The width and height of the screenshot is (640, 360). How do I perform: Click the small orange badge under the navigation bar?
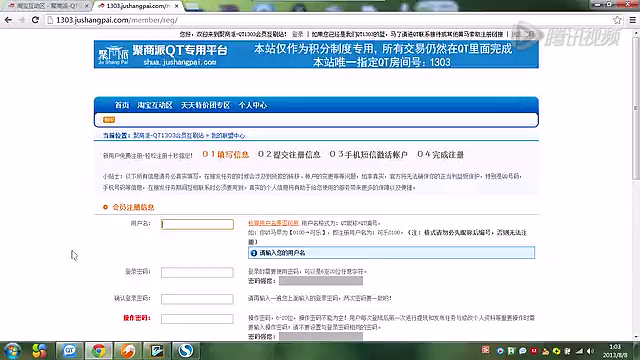[109, 120]
